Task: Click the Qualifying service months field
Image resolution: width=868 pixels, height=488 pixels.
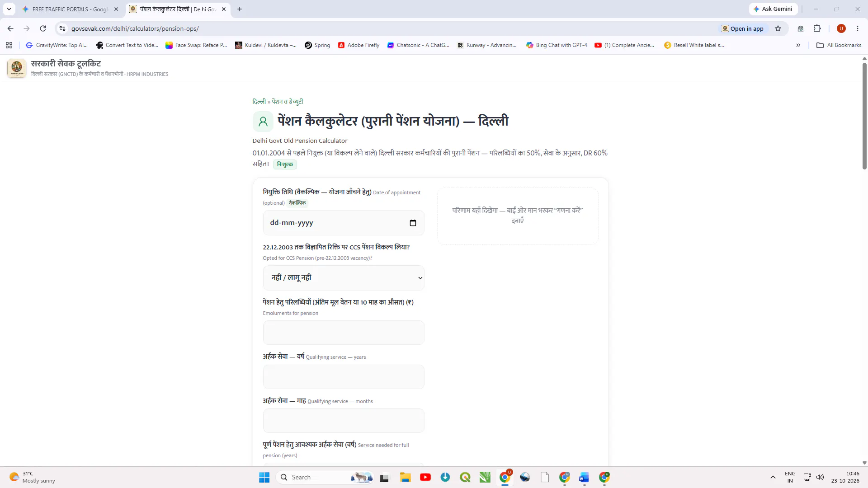Action: (x=344, y=421)
